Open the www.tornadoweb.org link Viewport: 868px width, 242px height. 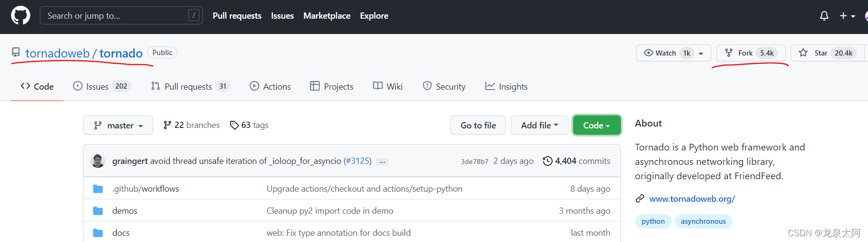click(692, 199)
